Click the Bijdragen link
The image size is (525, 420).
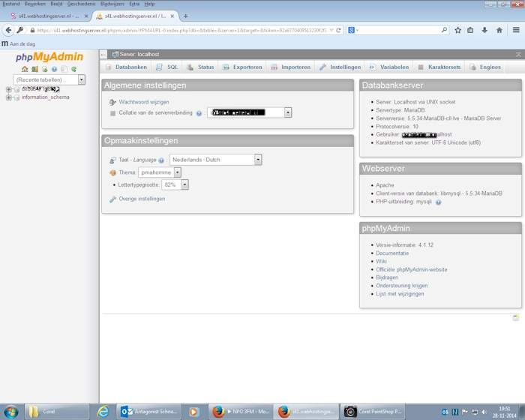click(387, 277)
